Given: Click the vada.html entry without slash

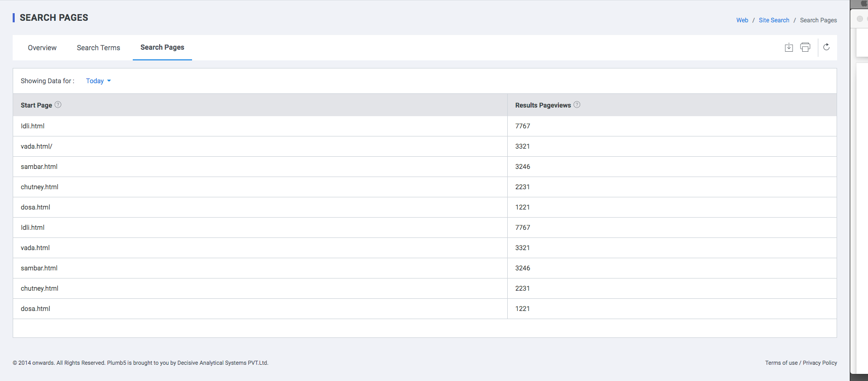Looking at the screenshot, I should pos(35,248).
